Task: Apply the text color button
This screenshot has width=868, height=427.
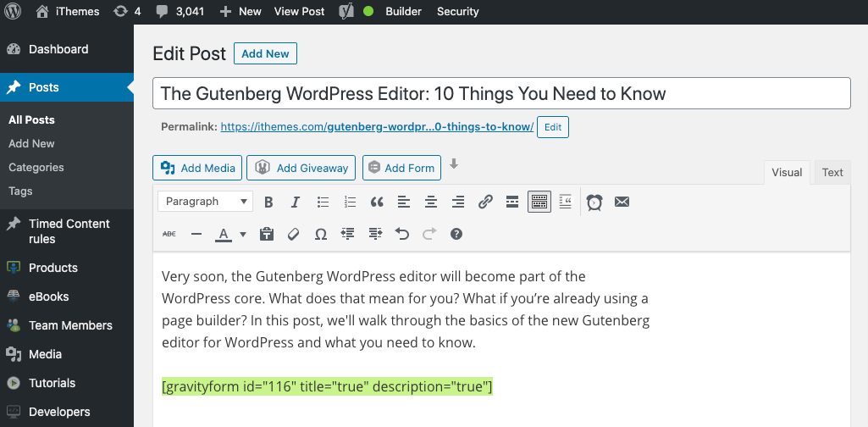Action: (224, 235)
